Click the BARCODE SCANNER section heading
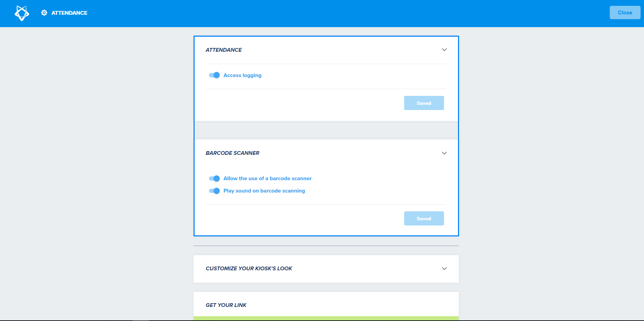644x321 pixels. (x=233, y=153)
